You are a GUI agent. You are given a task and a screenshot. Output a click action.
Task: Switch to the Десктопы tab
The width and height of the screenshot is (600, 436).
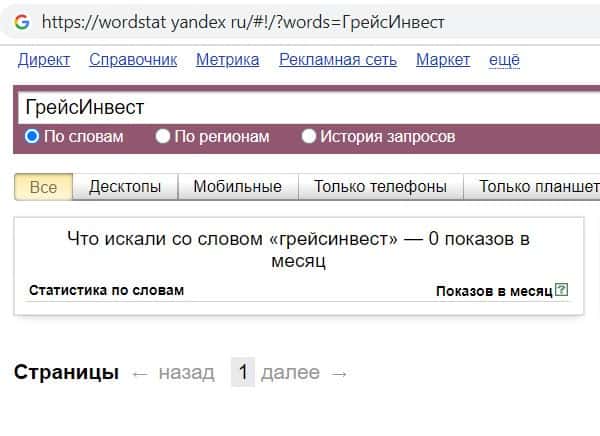tap(125, 187)
